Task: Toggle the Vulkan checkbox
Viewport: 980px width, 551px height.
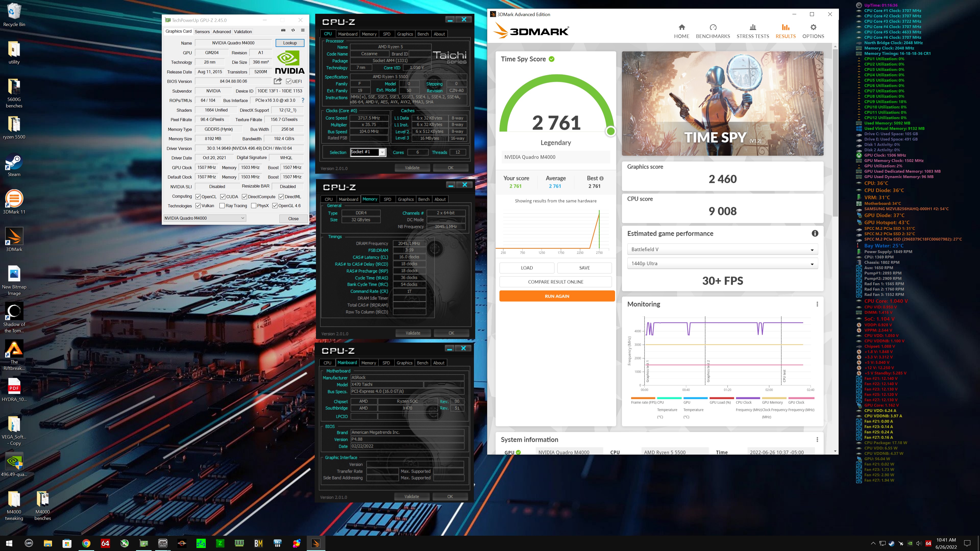Action: (x=198, y=206)
